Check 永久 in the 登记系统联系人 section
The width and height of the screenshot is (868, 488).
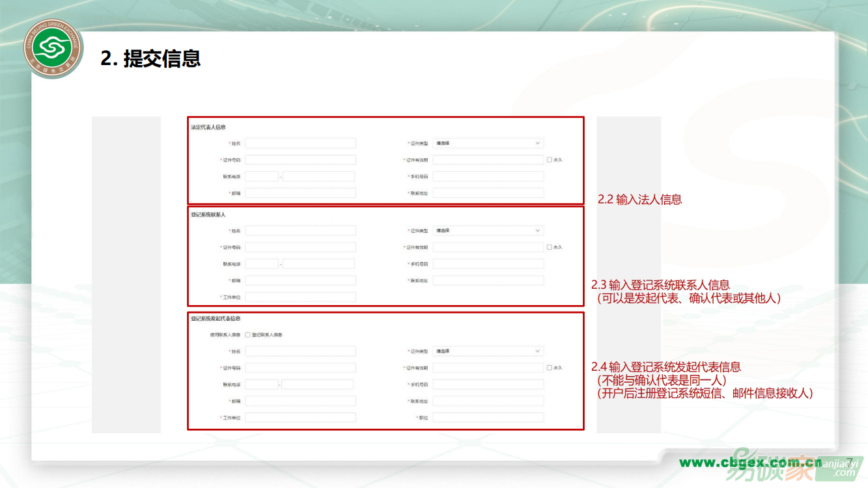pos(550,247)
